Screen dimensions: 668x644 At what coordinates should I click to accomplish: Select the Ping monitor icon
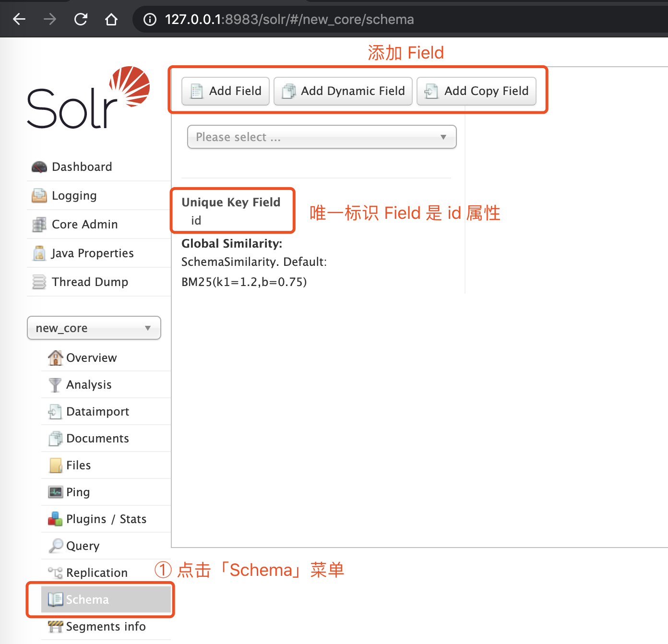pyautogui.click(x=55, y=492)
